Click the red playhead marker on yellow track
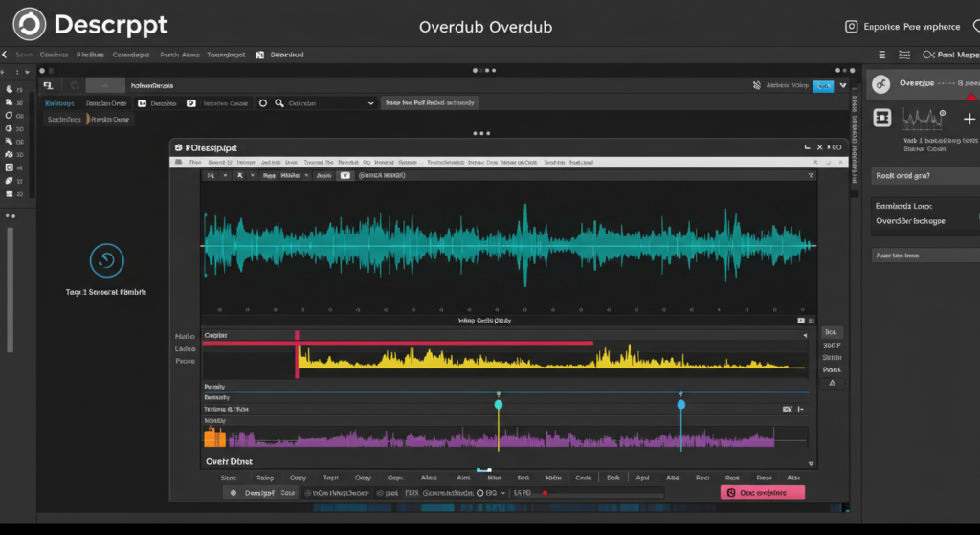 297,354
